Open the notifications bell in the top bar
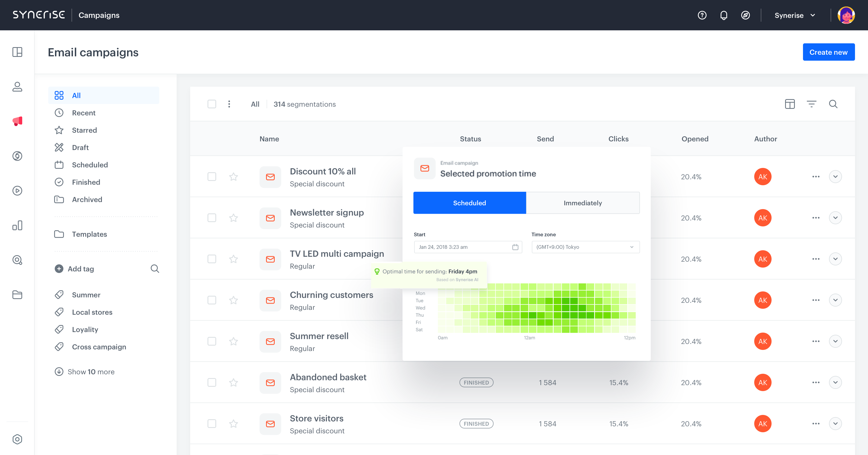 (x=724, y=15)
